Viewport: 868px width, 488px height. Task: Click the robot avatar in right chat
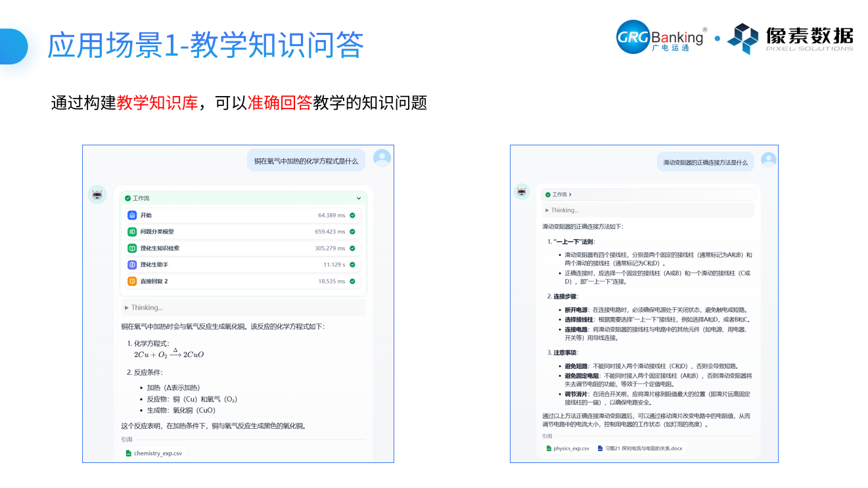tap(522, 191)
